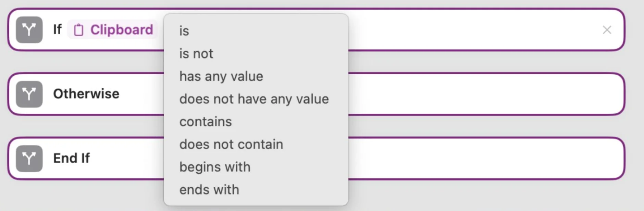The image size is (644, 211).
Task: Select the End If action block's empty area
Action: [x=480, y=159]
